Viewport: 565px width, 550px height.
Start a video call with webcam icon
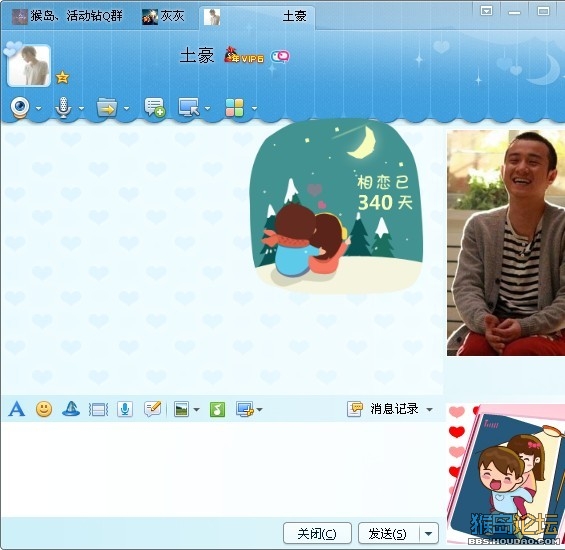[x=20, y=108]
